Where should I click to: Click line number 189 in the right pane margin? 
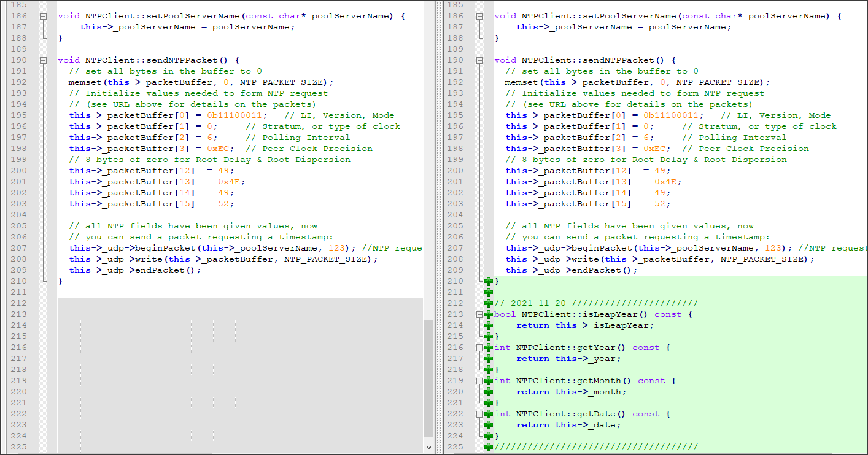coord(455,49)
